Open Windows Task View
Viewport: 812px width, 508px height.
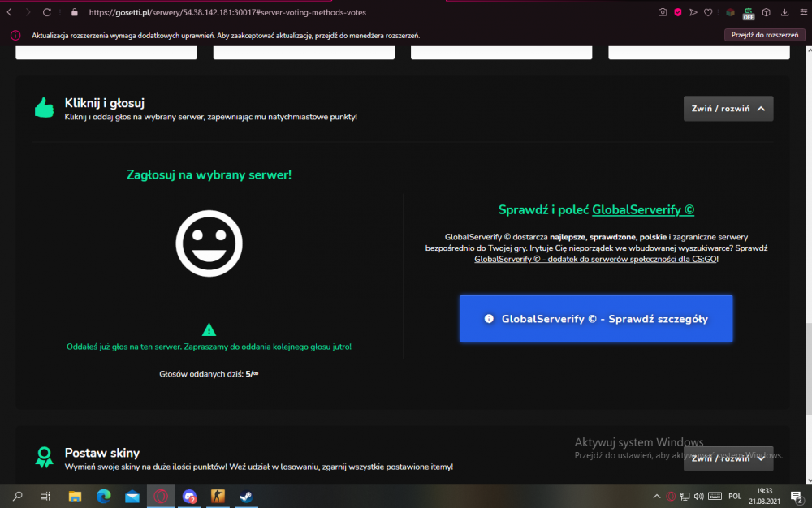(45, 496)
